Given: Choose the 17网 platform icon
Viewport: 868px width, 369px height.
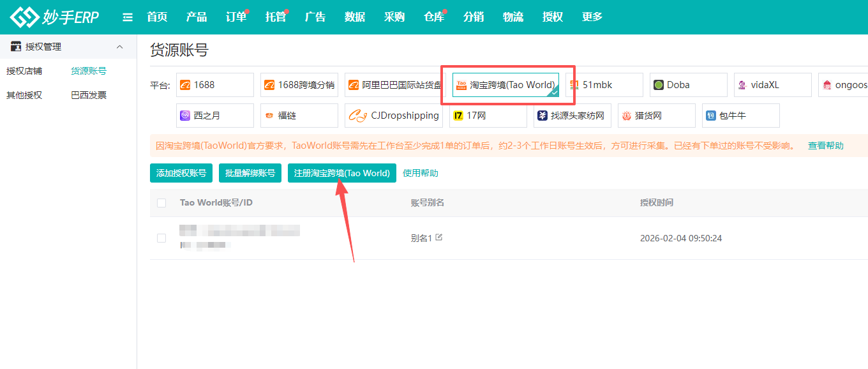Looking at the screenshot, I should point(458,116).
